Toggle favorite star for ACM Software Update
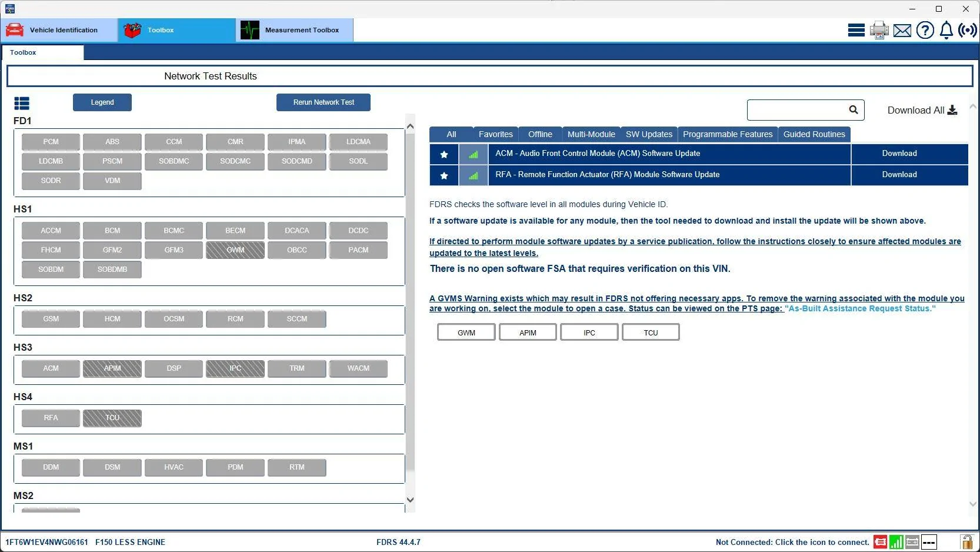The height and width of the screenshot is (552, 980). click(444, 154)
